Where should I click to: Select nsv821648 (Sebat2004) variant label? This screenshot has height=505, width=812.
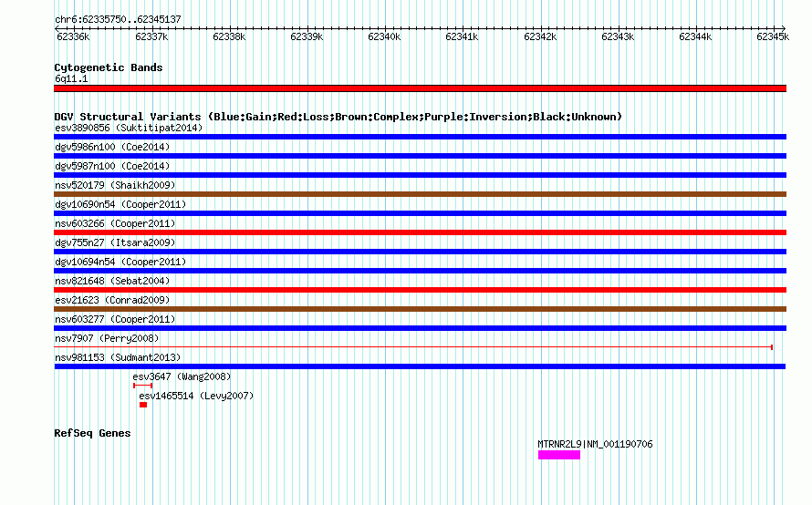click(x=112, y=281)
